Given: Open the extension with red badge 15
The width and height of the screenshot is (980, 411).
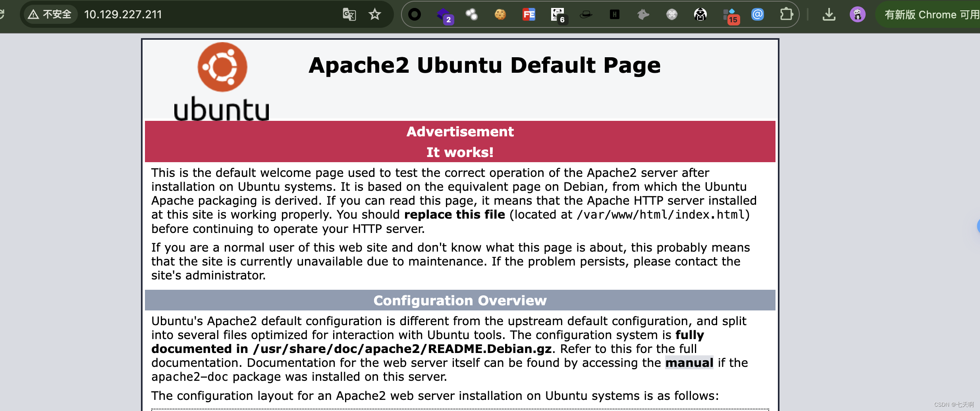Looking at the screenshot, I should pos(731,16).
